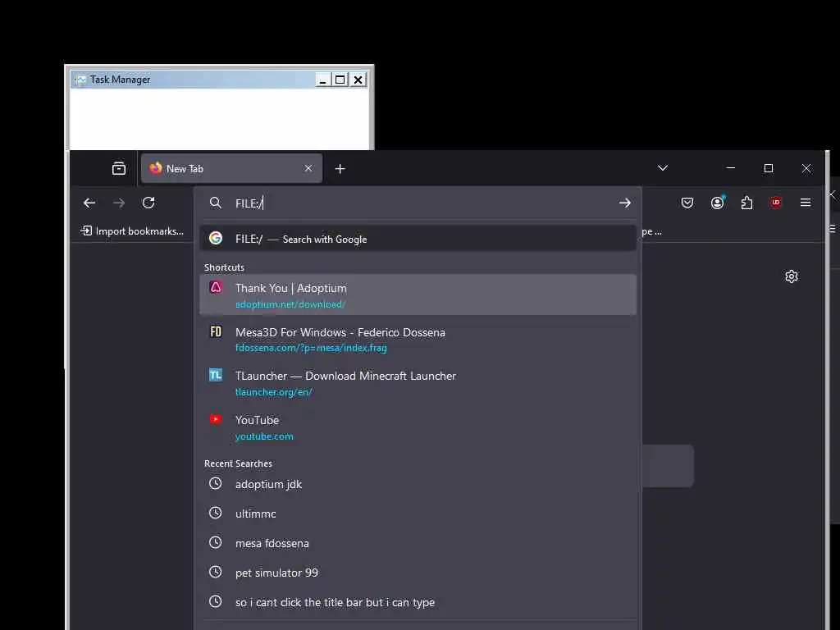Screen dimensions: 840x630
Task: Click the Go arrow in address bar
Action: click(624, 203)
